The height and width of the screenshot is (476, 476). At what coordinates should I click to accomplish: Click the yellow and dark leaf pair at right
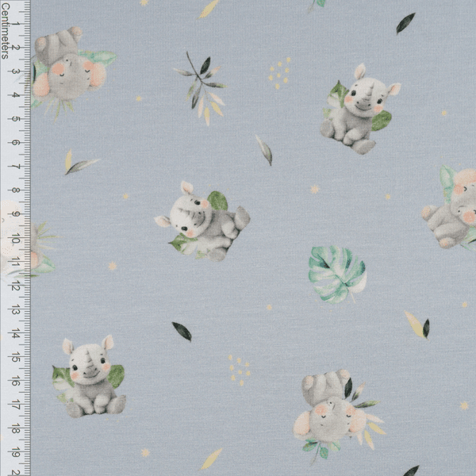click(x=418, y=325)
